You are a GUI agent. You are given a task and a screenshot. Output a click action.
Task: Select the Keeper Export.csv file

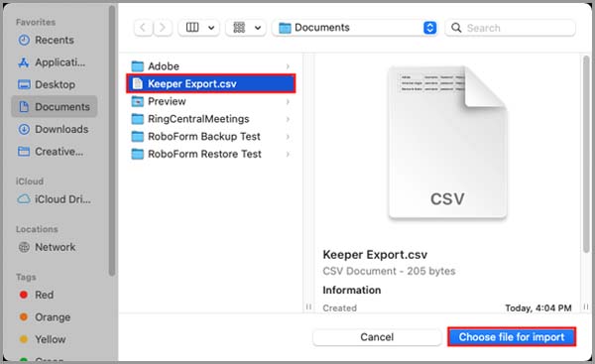tap(211, 84)
